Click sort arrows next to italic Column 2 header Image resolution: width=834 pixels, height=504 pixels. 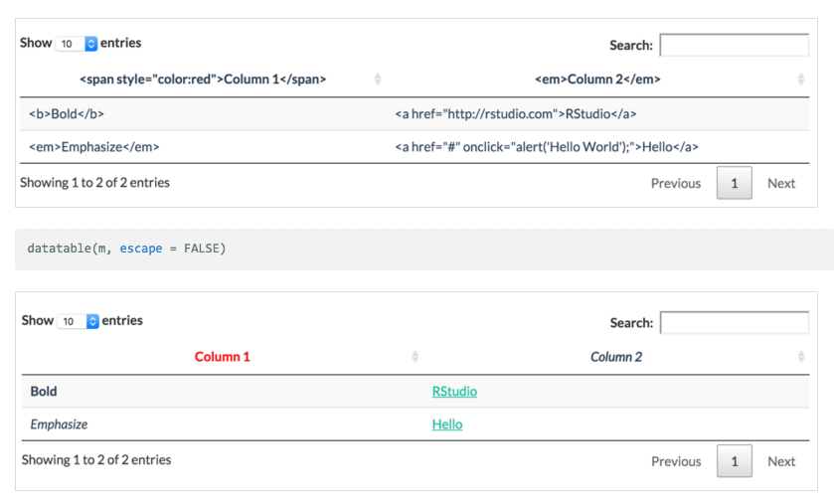click(x=801, y=357)
